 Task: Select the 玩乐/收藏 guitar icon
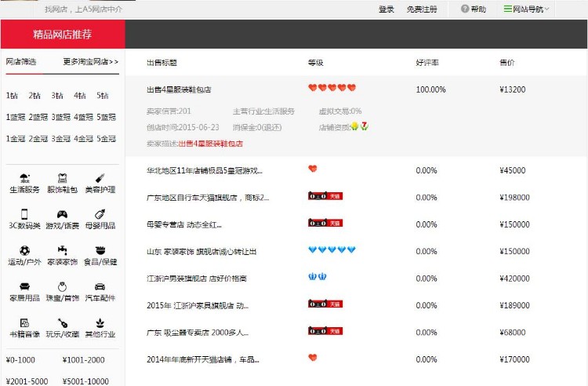[62, 322]
